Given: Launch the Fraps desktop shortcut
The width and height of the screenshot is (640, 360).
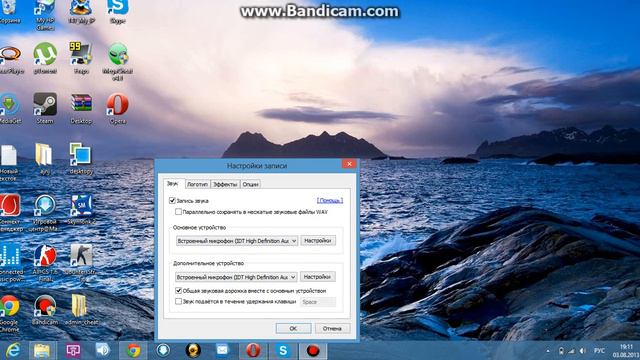Looking at the screenshot, I should pos(81,58).
